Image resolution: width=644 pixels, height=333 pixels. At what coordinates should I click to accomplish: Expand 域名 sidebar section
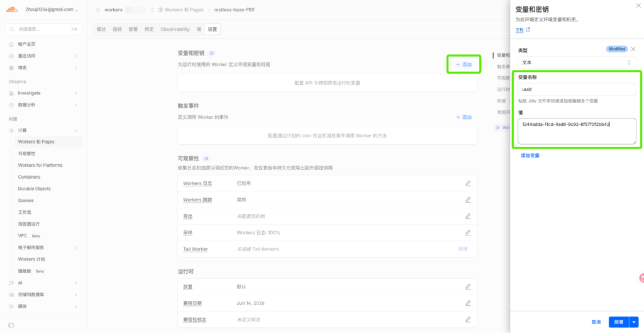point(43,67)
